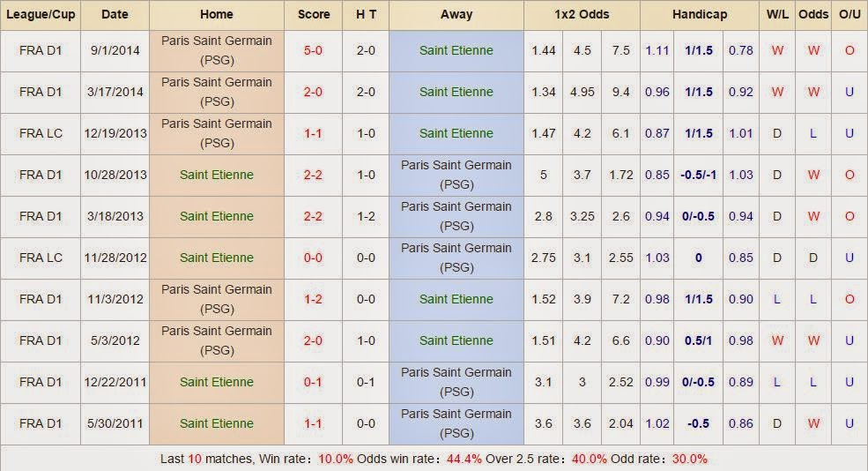The width and height of the screenshot is (868, 471).
Task: Click the 40.0% over 2.5 rate value
Action: (x=589, y=460)
